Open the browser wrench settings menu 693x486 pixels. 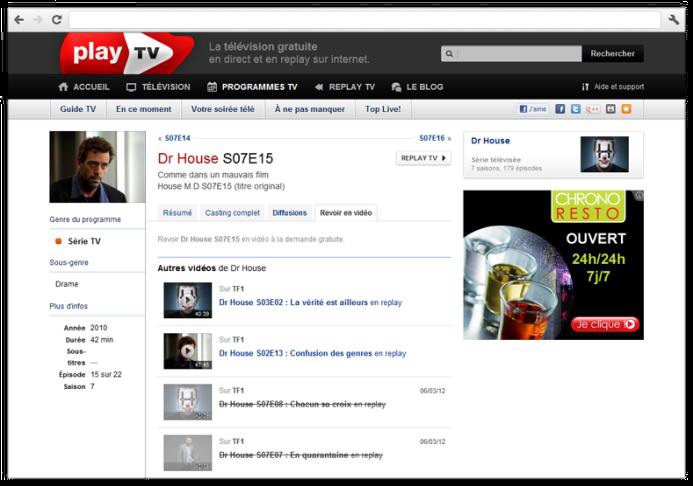pos(673,19)
